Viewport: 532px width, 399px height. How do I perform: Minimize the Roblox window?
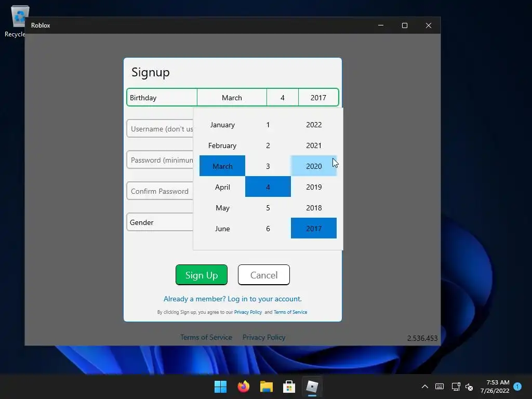pyautogui.click(x=381, y=25)
